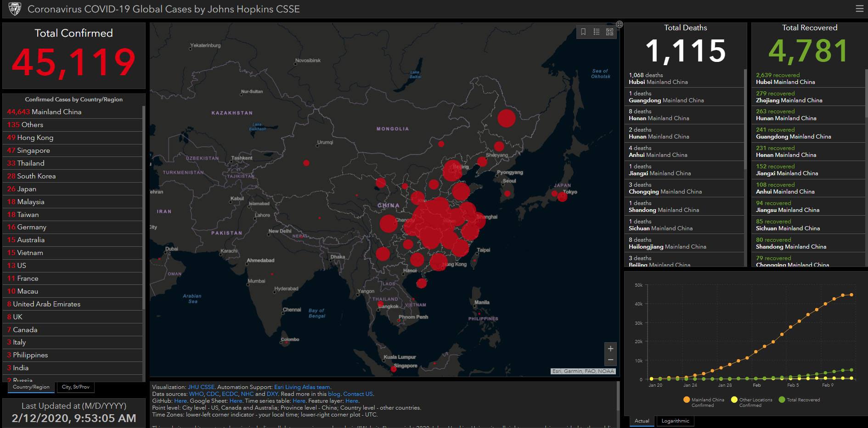Expand the map panel to fullscreen
Image resolution: width=868 pixels, height=428 pixels.
tap(619, 24)
